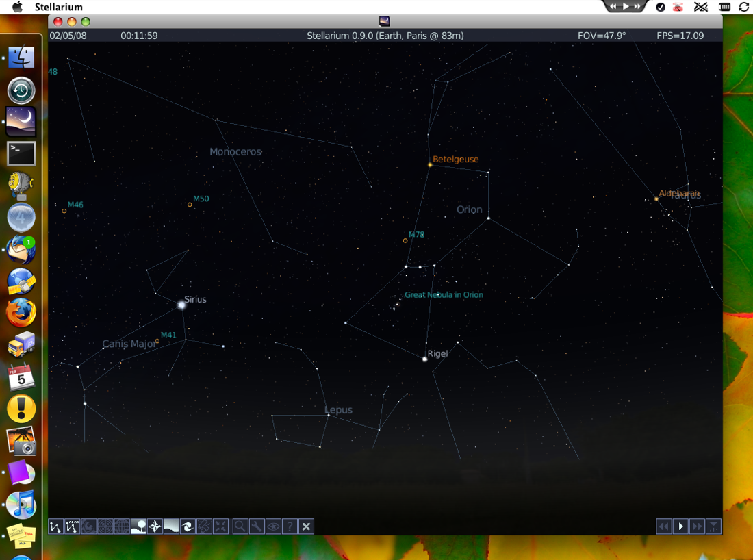The image size is (753, 560).
Task: Toggle constellation lines button
Action: tap(55, 527)
